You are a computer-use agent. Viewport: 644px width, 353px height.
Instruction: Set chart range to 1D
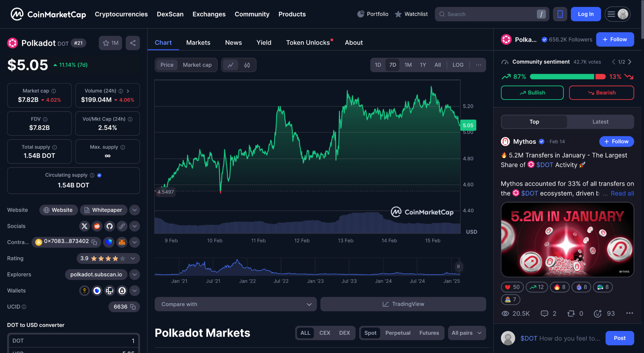[378, 65]
